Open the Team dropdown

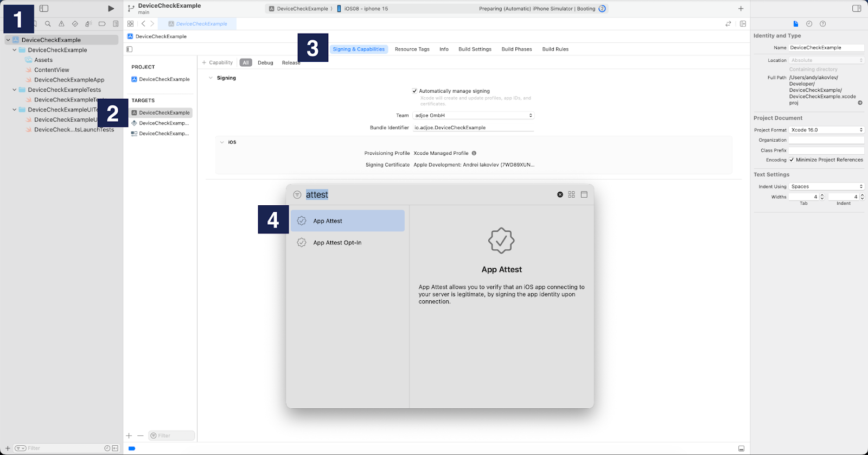click(x=474, y=116)
